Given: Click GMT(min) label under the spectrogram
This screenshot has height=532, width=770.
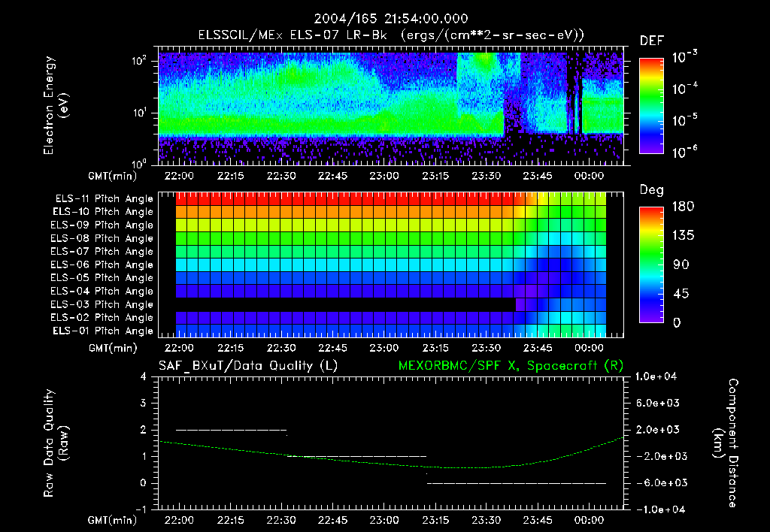Looking at the screenshot, I should point(113,176).
